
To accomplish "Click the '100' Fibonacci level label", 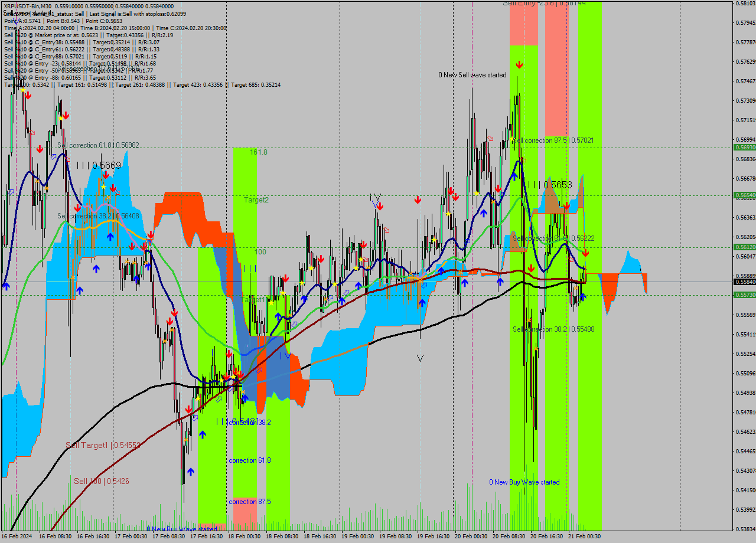I will tap(260, 252).
